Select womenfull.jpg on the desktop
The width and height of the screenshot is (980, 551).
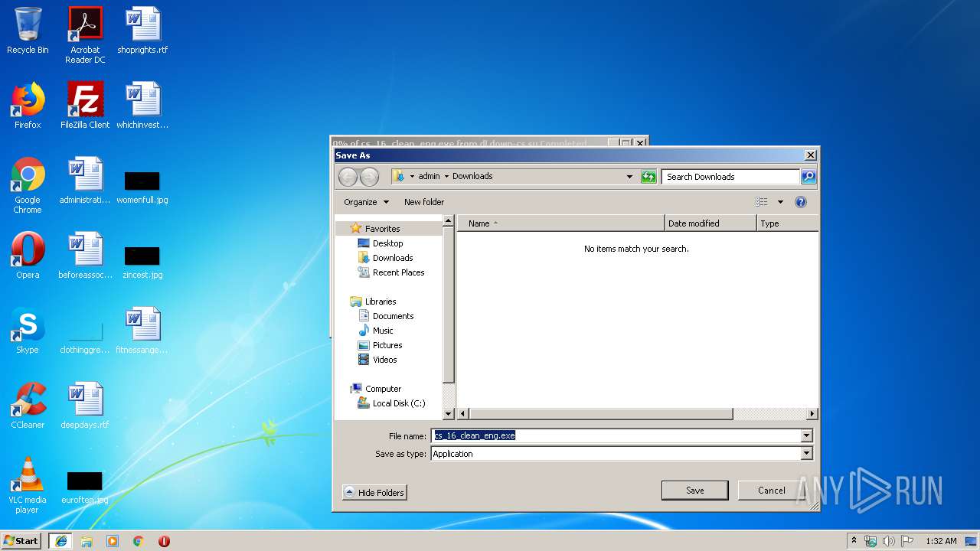[x=142, y=187]
